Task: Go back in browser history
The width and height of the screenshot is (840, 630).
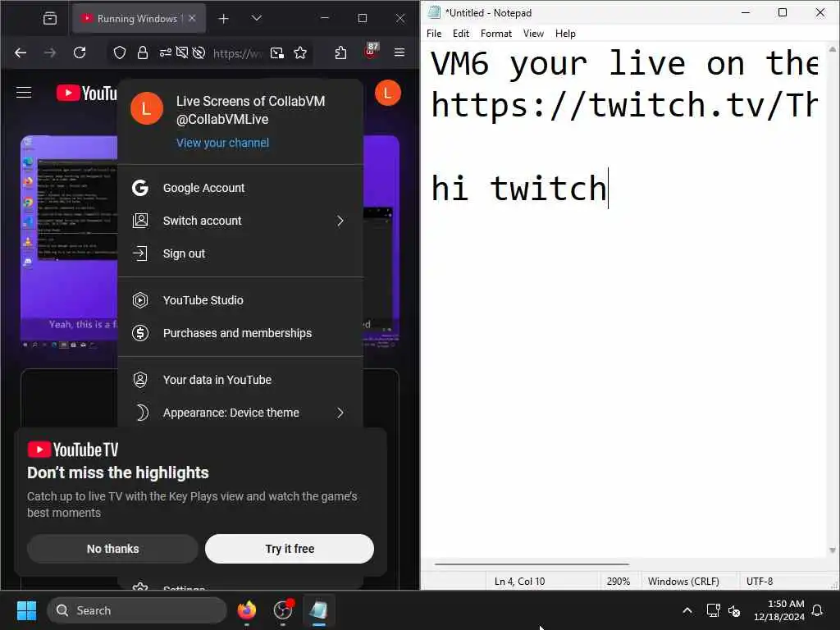Action: (x=21, y=52)
